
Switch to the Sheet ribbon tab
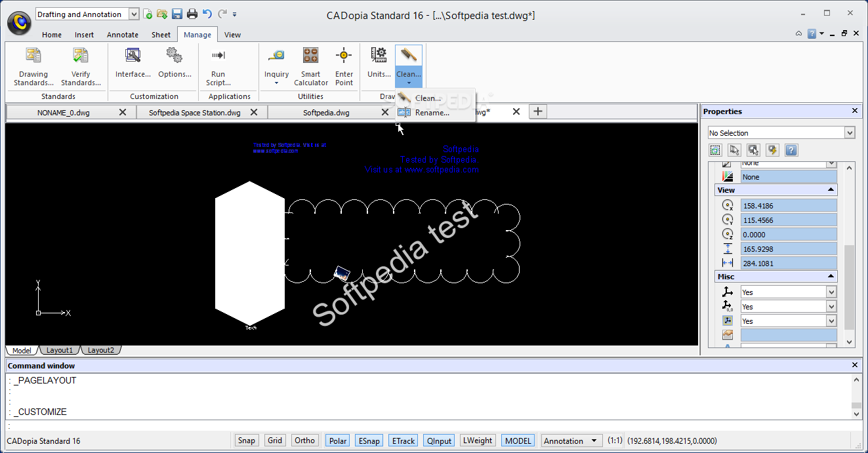[x=161, y=35]
